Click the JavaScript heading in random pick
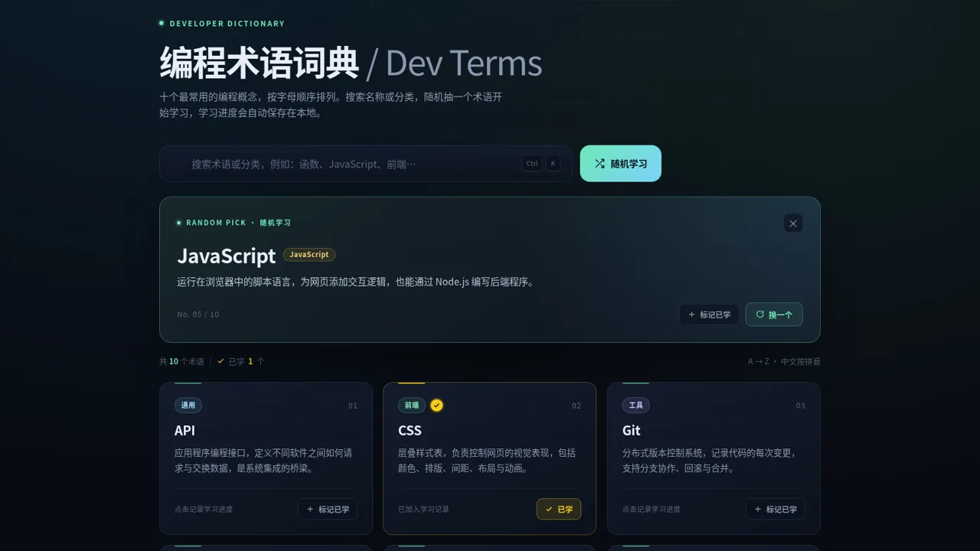This screenshot has height=551, width=980. (227, 256)
